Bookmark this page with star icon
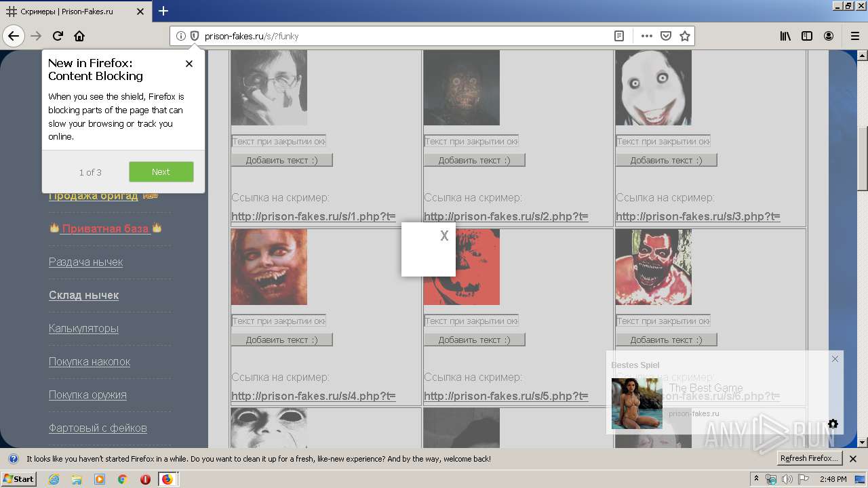The image size is (868, 488). click(x=685, y=36)
